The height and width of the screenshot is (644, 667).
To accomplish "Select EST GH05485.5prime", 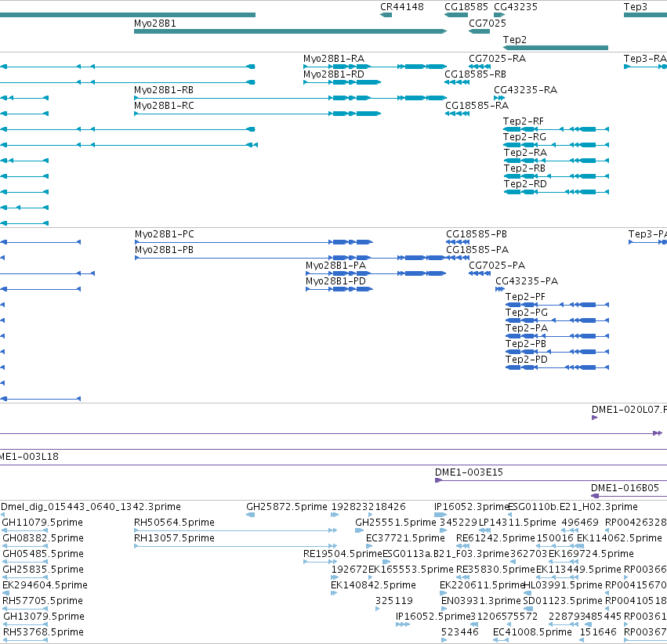I will click(x=25, y=562).
